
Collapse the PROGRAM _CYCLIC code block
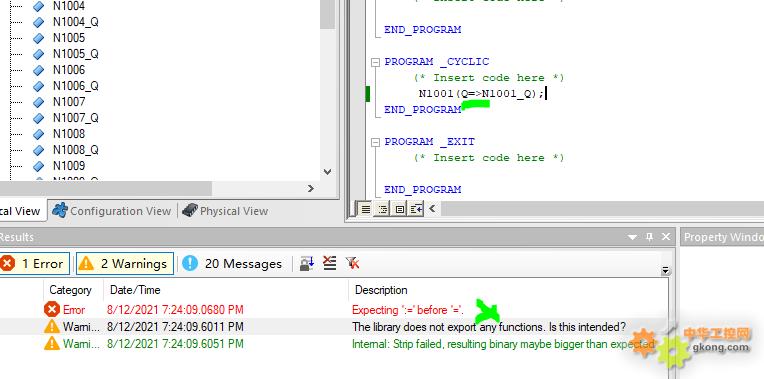375,62
